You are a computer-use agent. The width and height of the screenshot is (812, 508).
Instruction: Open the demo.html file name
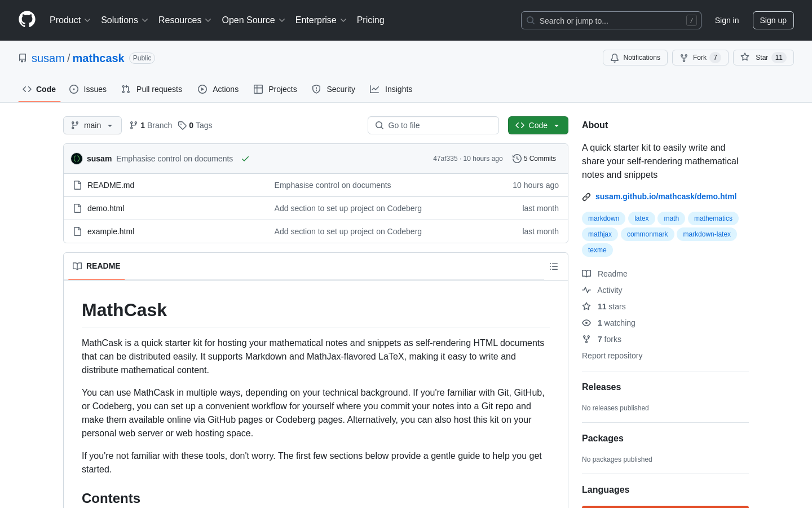105,208
